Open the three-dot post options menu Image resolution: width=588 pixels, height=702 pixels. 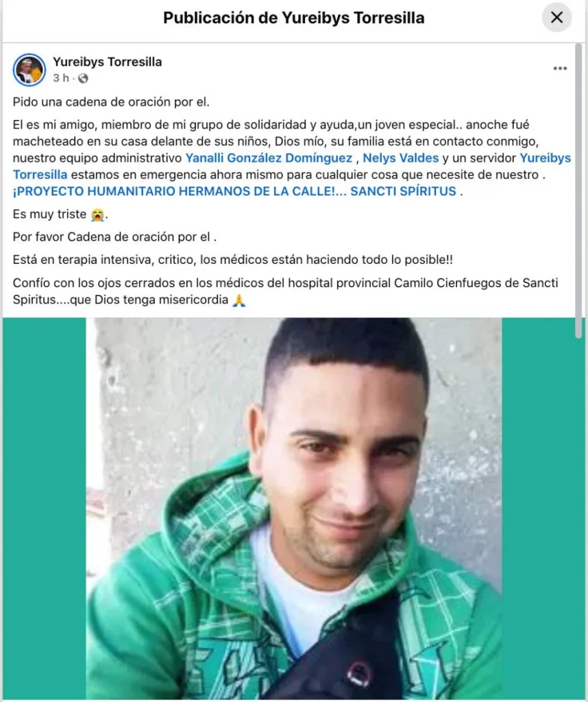pos(560,69)
